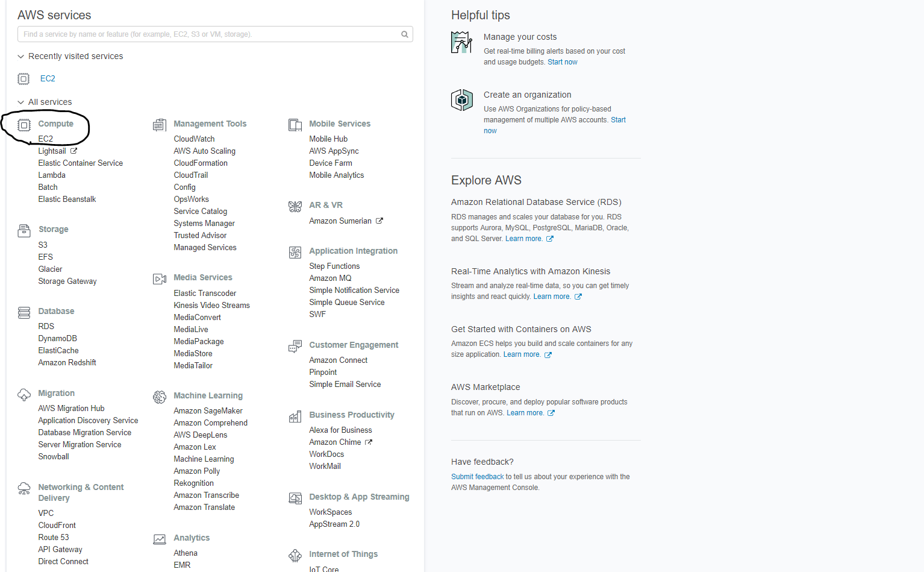Click the Analytics chart icon
Image resolution: width=924 pixels, height=572 pixels.
(160, 539)
